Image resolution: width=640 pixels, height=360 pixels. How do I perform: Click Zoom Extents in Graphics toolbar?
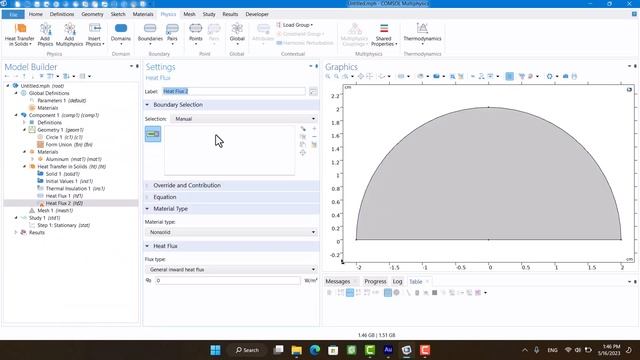361,76
